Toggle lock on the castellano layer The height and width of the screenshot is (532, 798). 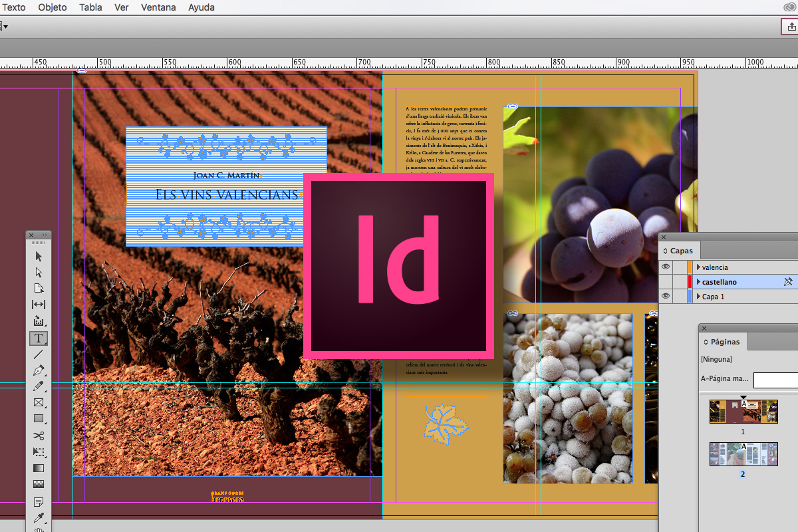tap(679, 282)
